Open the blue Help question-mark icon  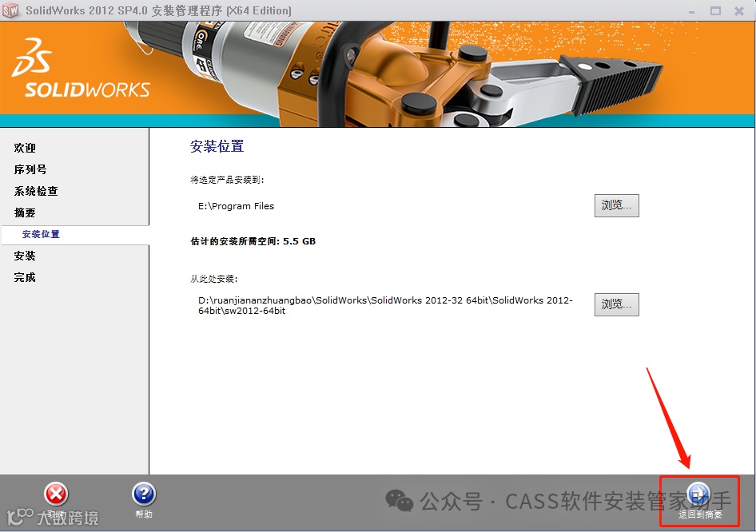point(144,494)
